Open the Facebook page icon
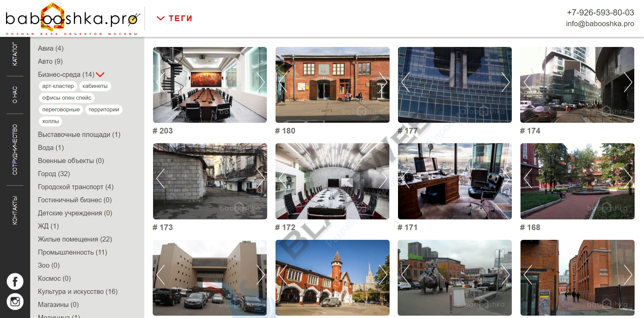This screenshot has height=318, width=644. 15,281
